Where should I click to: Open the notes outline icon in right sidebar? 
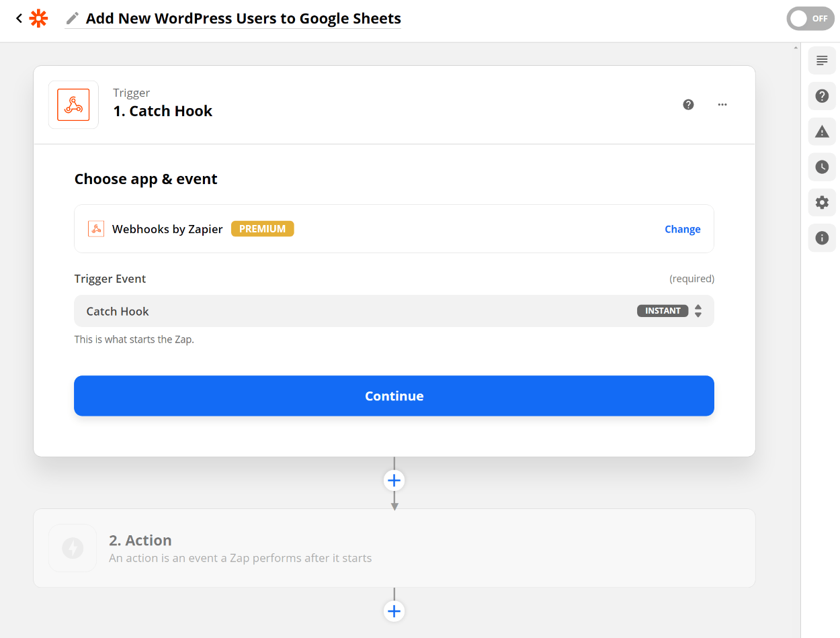point(822,60)
